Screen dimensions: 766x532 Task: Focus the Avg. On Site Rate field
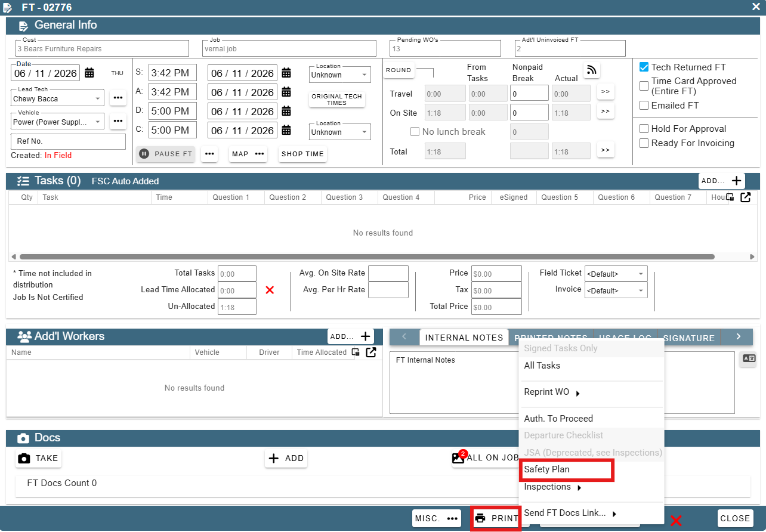[x=388, y=274]
